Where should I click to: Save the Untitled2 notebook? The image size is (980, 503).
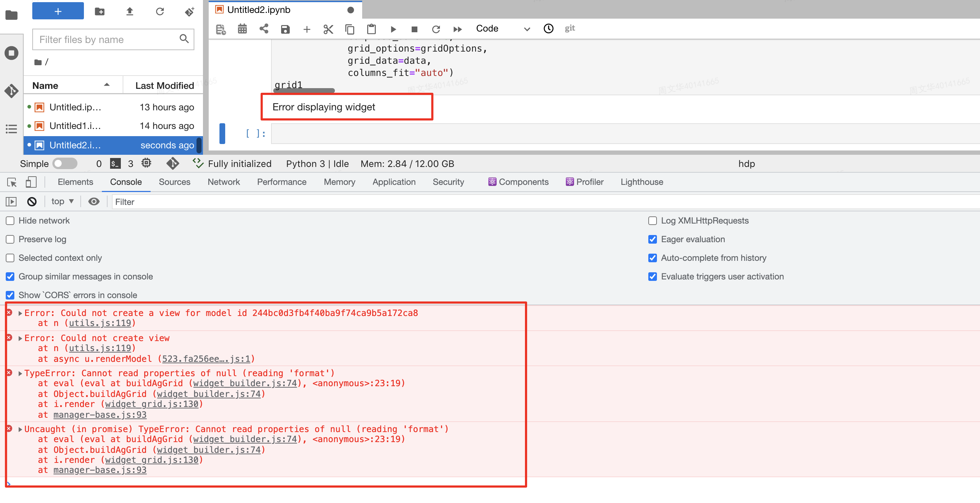[x=285, y=29]
